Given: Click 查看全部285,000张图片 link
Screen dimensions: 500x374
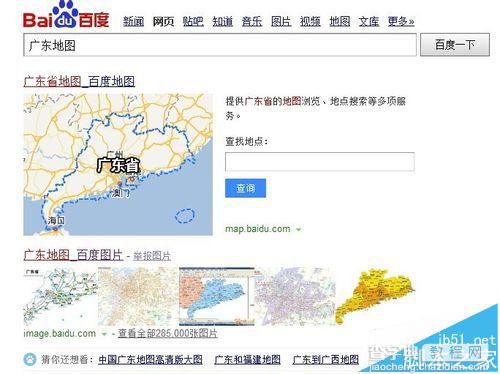Looking at the screenshot, I should pyautogui.click(x=168, y=333).
